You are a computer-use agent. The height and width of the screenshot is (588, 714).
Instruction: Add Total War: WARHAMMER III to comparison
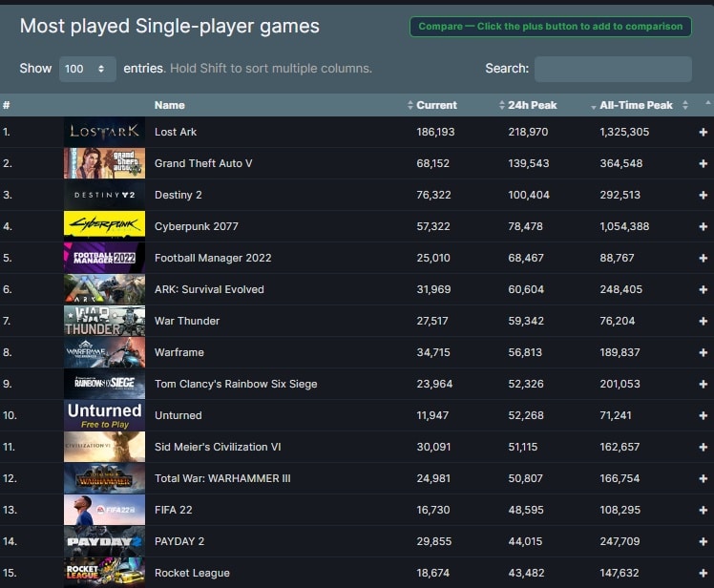click(703, 478)
